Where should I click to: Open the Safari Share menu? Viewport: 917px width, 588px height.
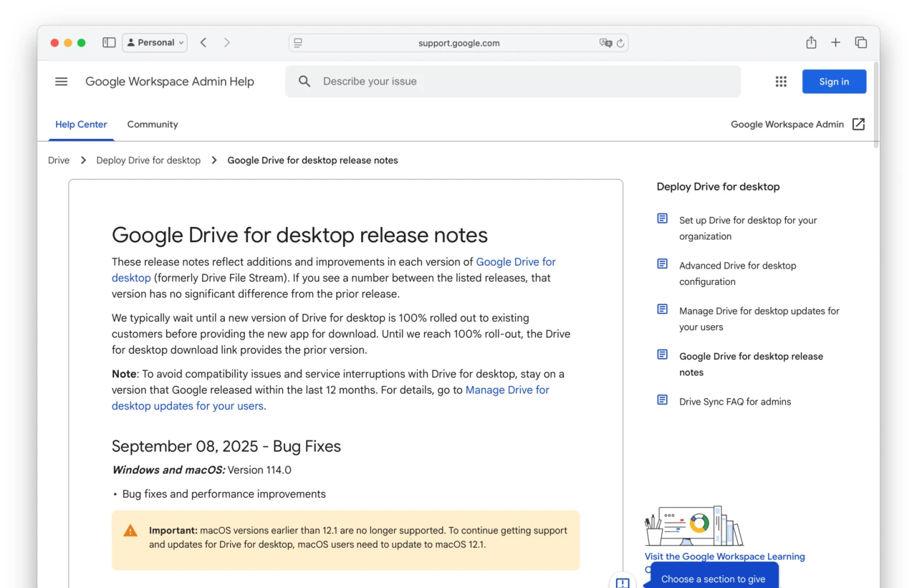(x=810, y=42)
